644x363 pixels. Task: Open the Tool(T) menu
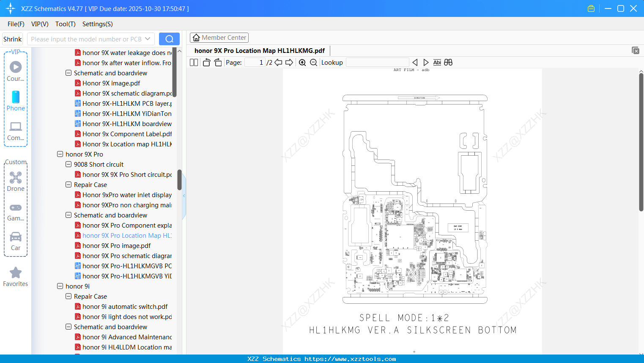[66, 24]
